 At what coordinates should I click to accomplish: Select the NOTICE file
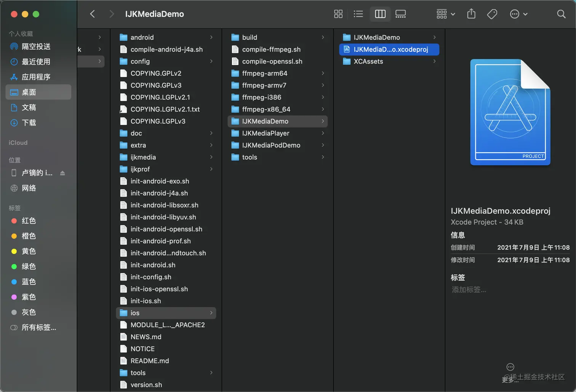click(x=166, y=349)
